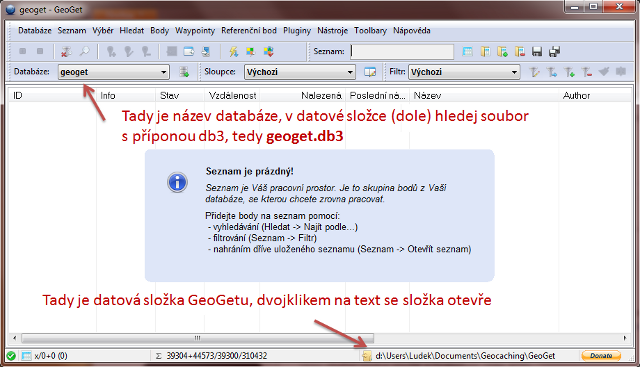
Task: Click the single floppy save list icon
Action: [x=537, y=51]
